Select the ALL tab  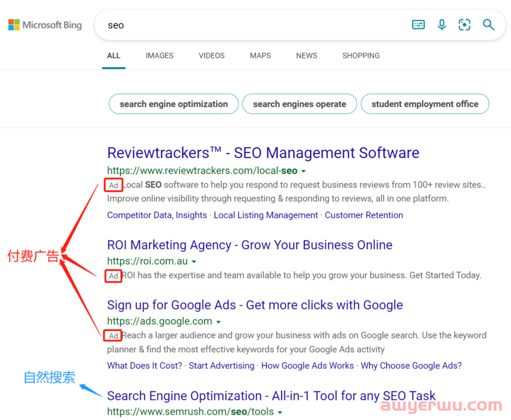(114, 56)
